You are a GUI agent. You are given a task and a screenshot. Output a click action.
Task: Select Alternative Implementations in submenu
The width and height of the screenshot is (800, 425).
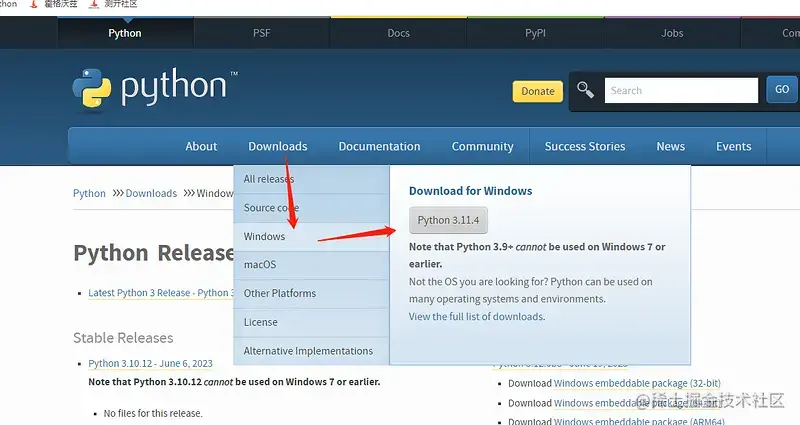(311, 351)
